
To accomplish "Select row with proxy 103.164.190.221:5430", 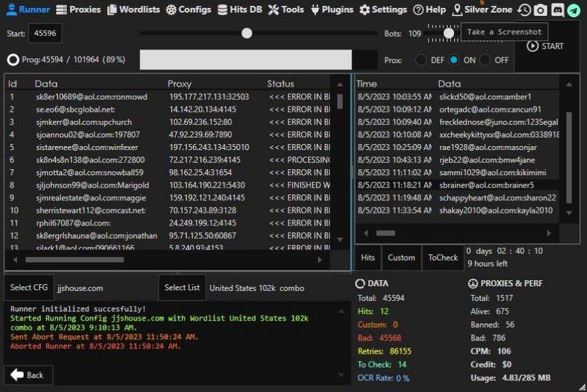I will tap(168, 185).
